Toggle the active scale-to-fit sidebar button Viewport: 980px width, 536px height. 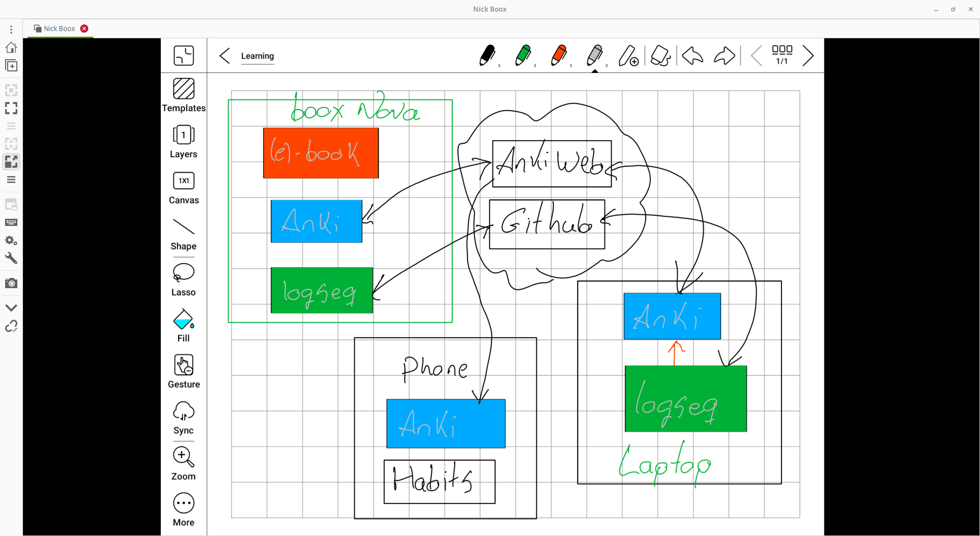click(11, 162)
